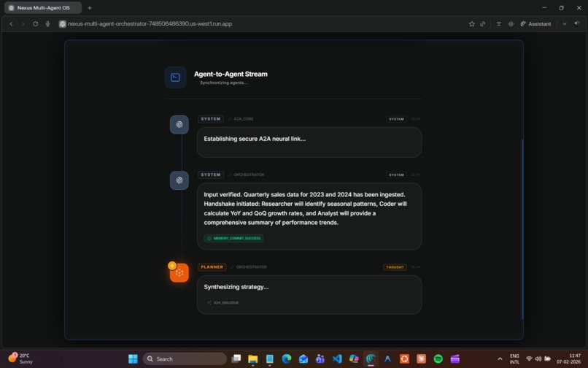
Task: Open Microsoft Teams from the taskbar
Action: (x=320, y=359)
